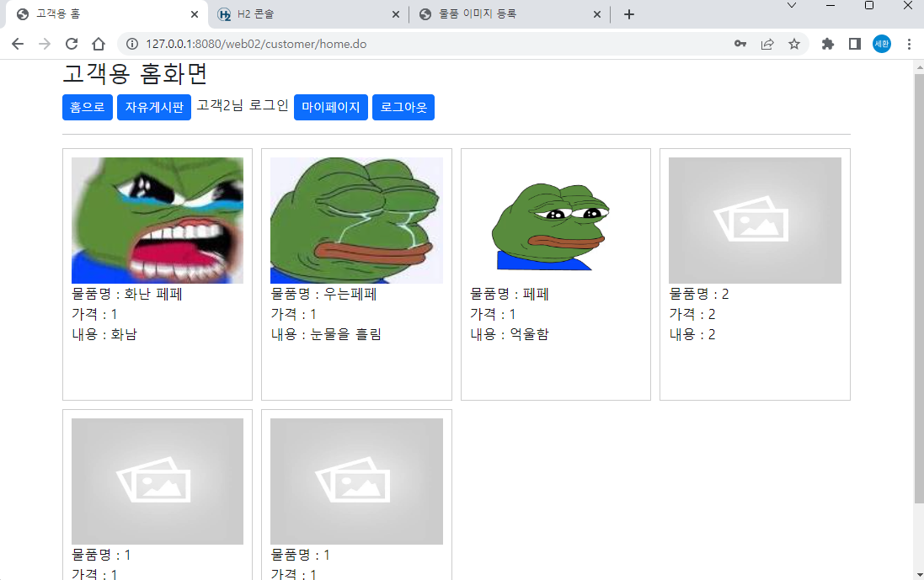Maximize the browser window
This screenshot has height=580, width=924.
[869, 5]
